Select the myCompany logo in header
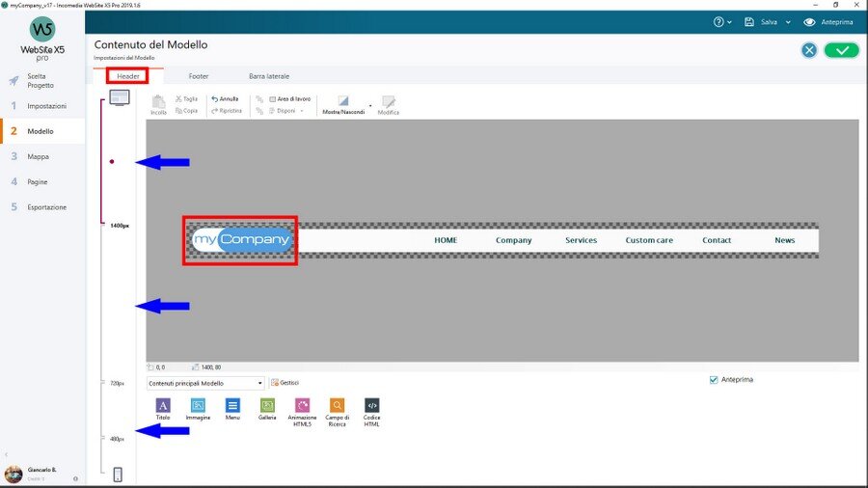The image size is (868, 488). [240, 240]
